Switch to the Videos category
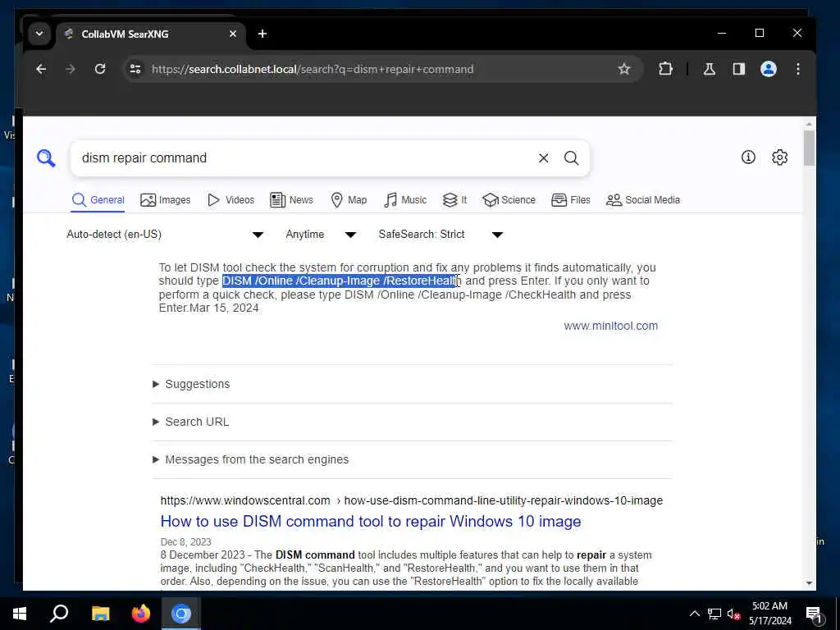This screenshot has width=840, height=630. [x=231, y=200]
